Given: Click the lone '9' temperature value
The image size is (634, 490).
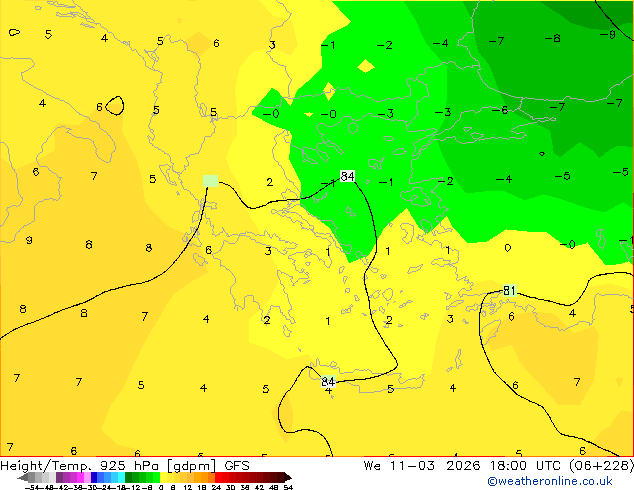Looking at the screenshot, I should pos(29,240).
